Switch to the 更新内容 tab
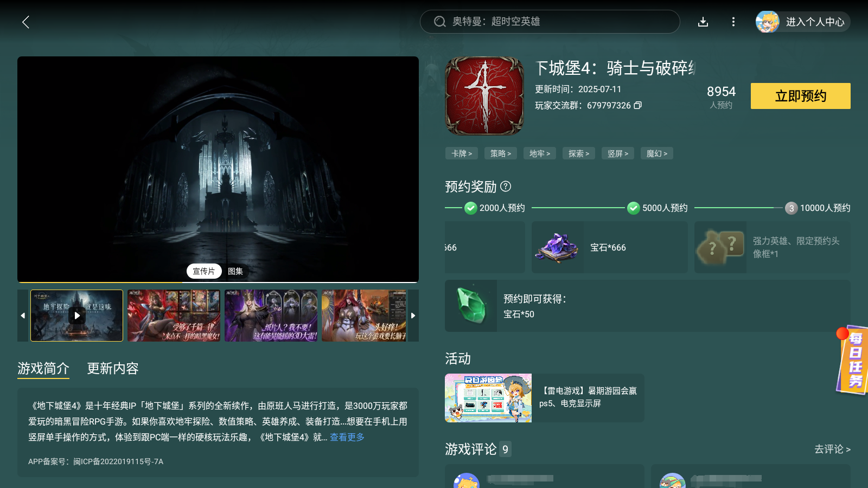Viewport: 868px width, 488px height. tap(112, 369)
